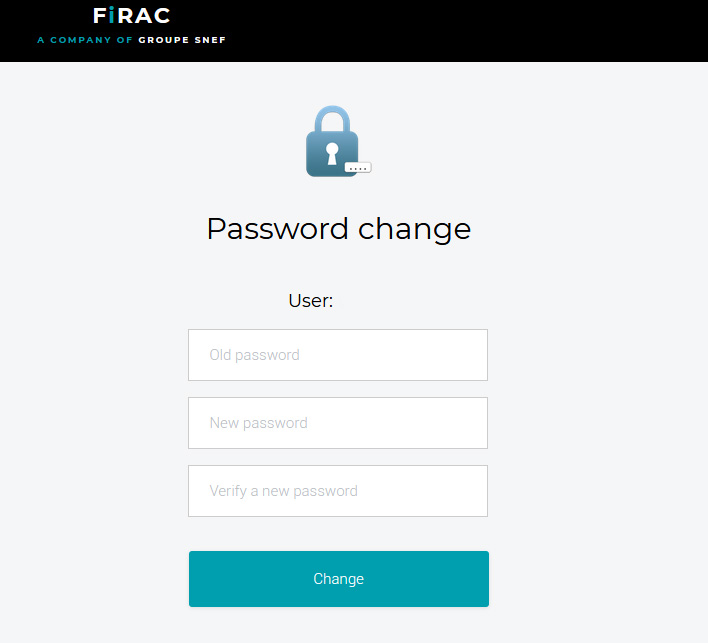Click the letter F in FiRAC logo
708x643 pixels.
[98, 16]
